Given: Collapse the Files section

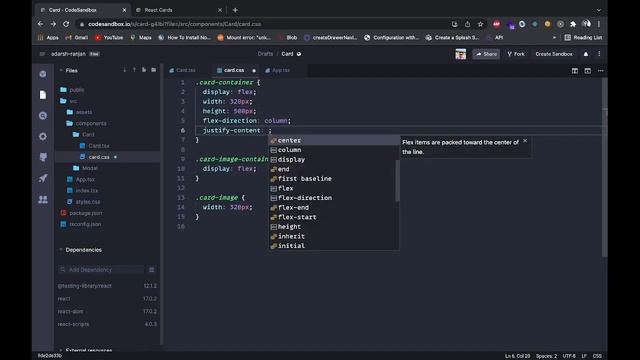Looking at the screenshot, I should pyautogui.click(x=61, y=70).
